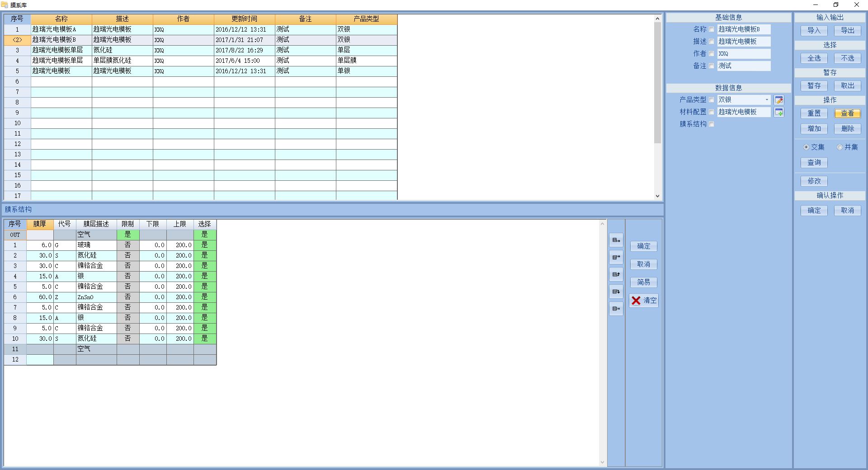Click 确定 in the 膜系结构 panel
Screen dimensions: 868x470
(x=644, y=246)
